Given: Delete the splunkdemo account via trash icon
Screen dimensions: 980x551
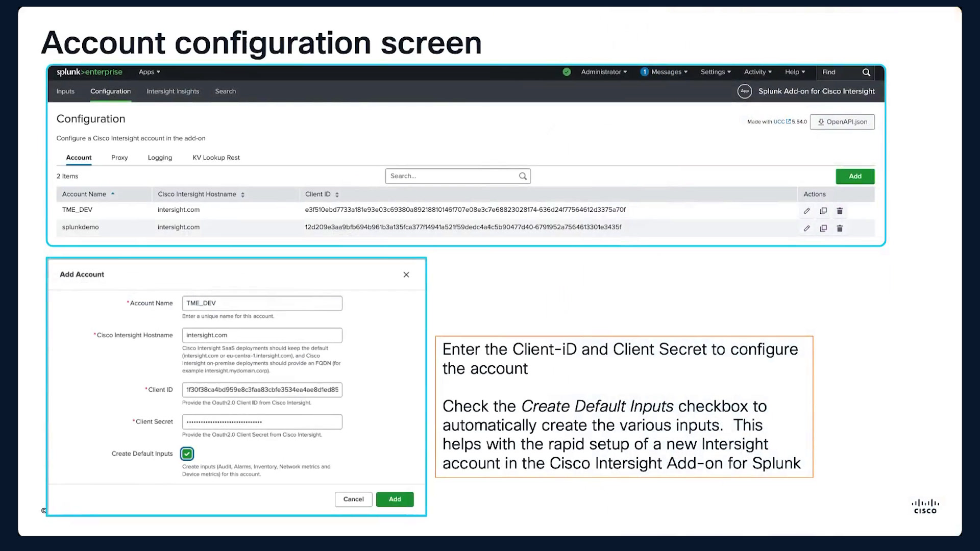Looking at the screenshot, I should coord(840,228).
